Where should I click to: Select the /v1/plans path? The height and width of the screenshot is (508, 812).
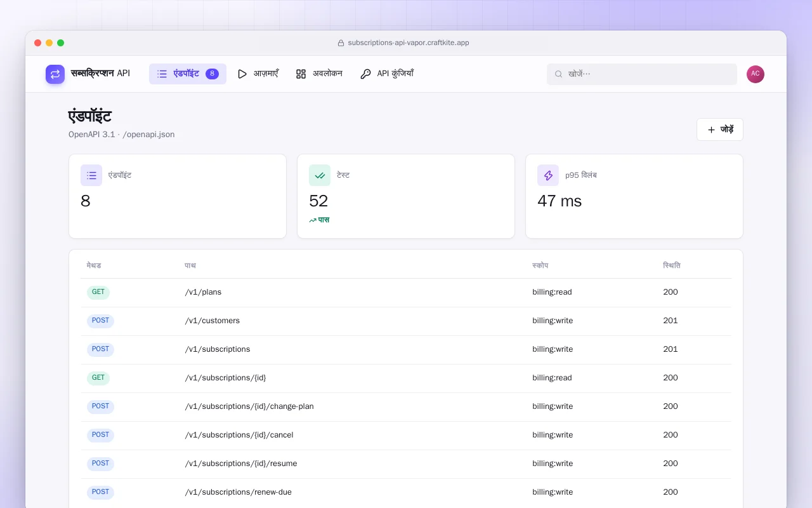click(x=203, y=292)
